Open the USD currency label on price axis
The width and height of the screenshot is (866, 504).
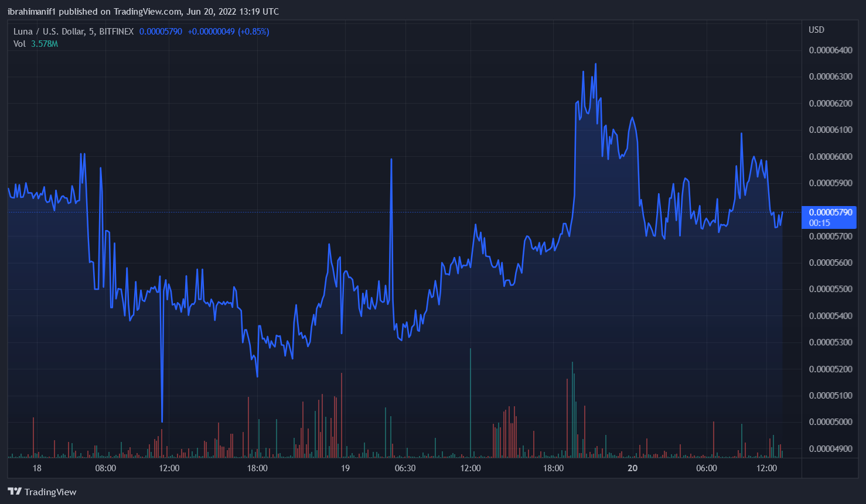tap(816, 30)
